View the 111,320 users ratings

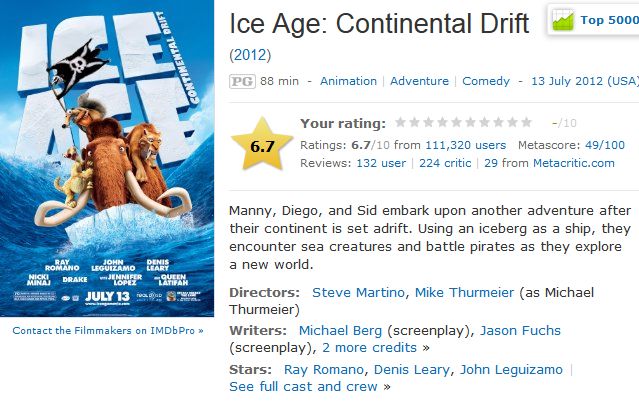(465, 145)
